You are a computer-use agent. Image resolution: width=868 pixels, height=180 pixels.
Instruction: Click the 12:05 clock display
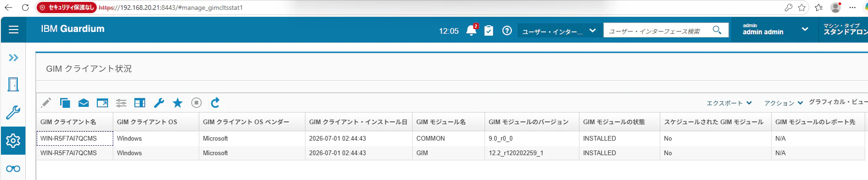[x=449, y=31]
